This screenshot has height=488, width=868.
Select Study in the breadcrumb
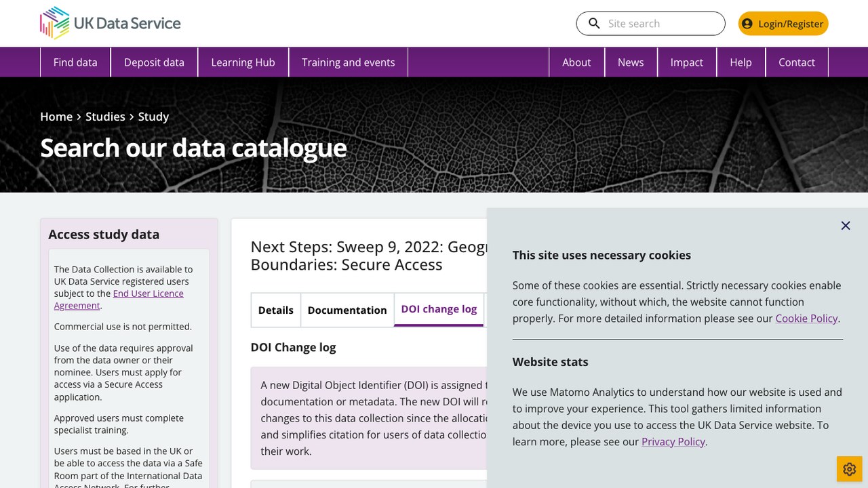tap(153, 117)
